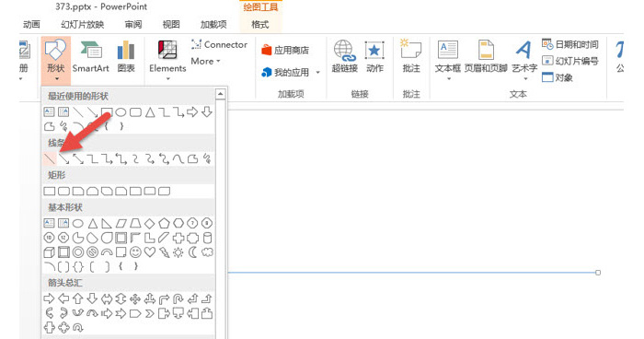Switch to the 审阅 tab
The image size is (644, 339).
[x=133, y=24]
